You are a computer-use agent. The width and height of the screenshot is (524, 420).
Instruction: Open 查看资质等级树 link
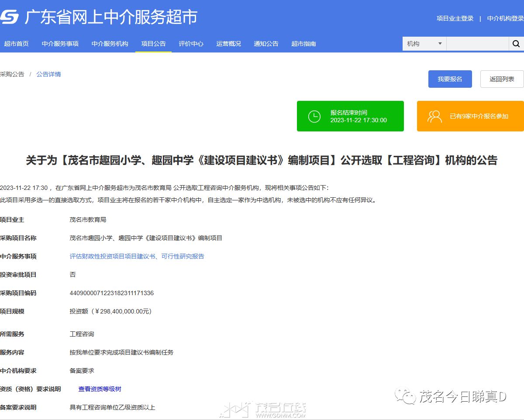click(x=100, y=389)
